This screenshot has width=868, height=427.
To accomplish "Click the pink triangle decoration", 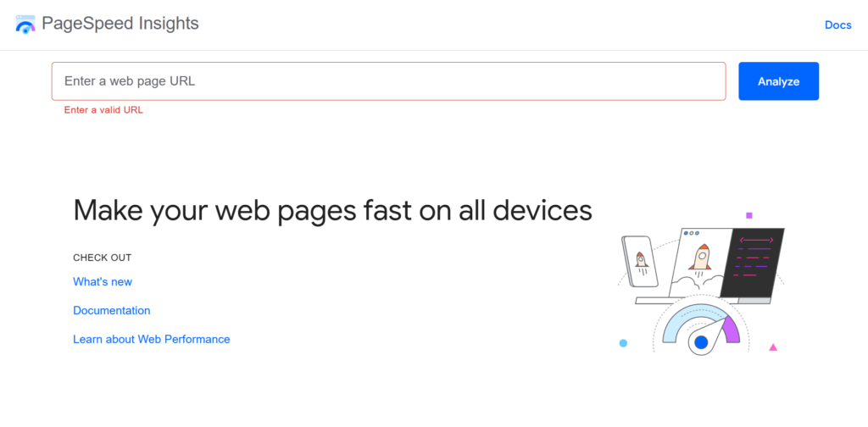I will [x=773, y=347].
